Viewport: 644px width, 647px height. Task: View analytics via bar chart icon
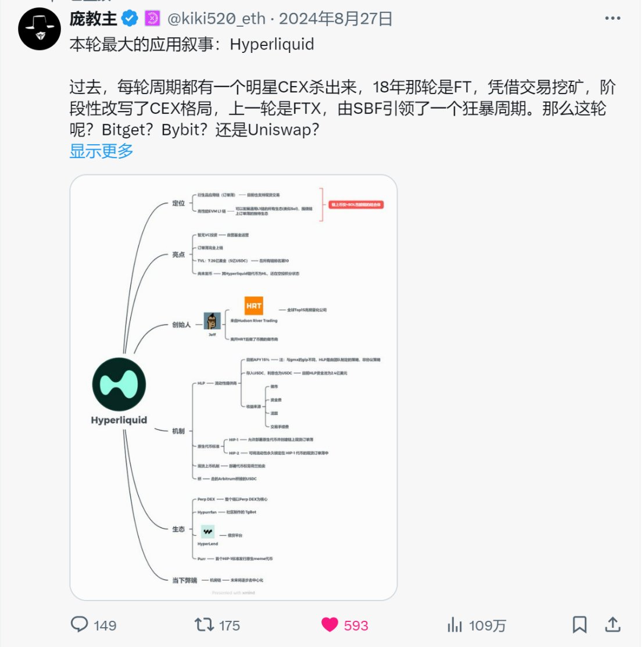(455, 625)
